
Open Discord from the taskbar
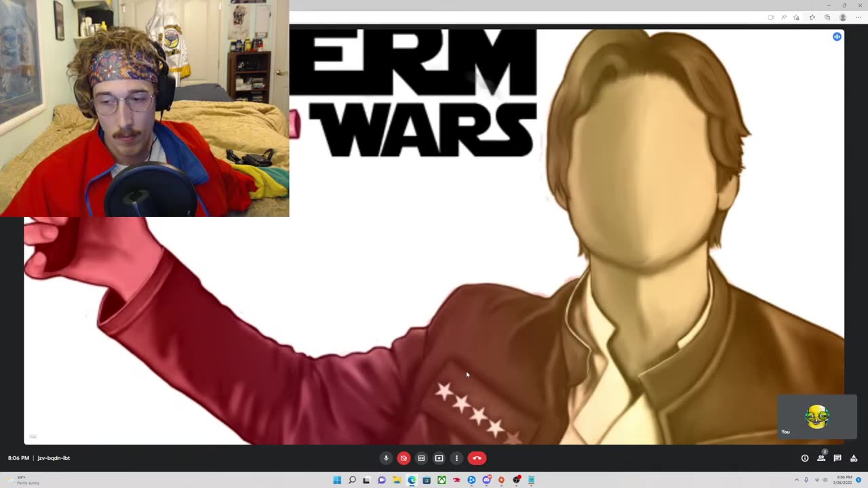point(487,480)
